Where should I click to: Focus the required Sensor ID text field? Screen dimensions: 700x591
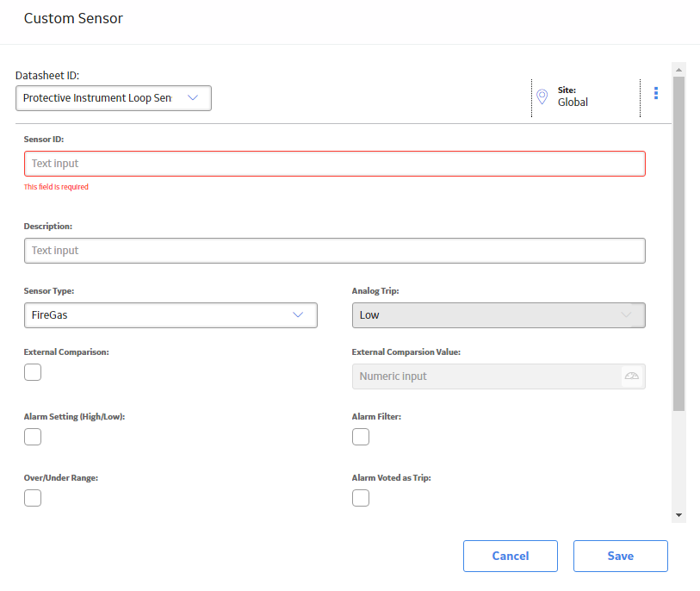(x=335, y=164)
